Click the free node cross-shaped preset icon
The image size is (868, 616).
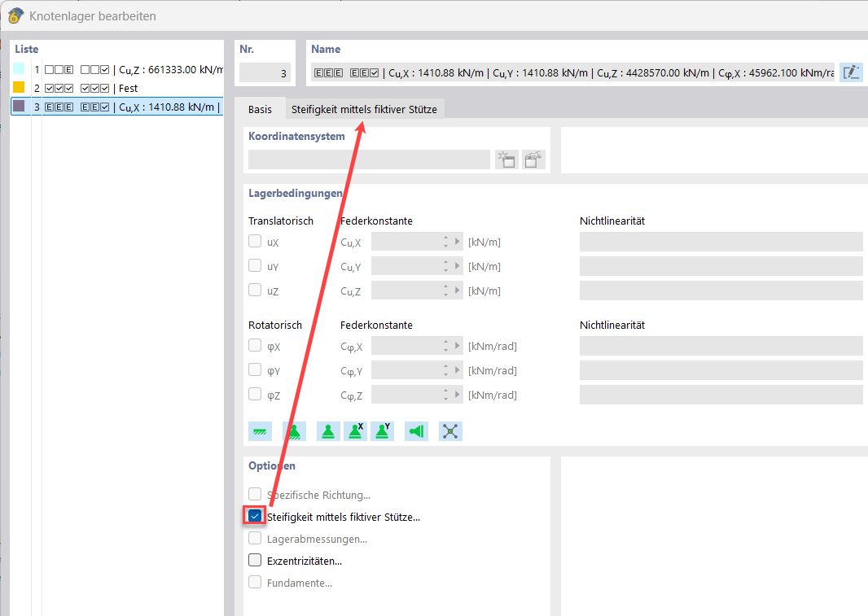[x=450, y=431]
